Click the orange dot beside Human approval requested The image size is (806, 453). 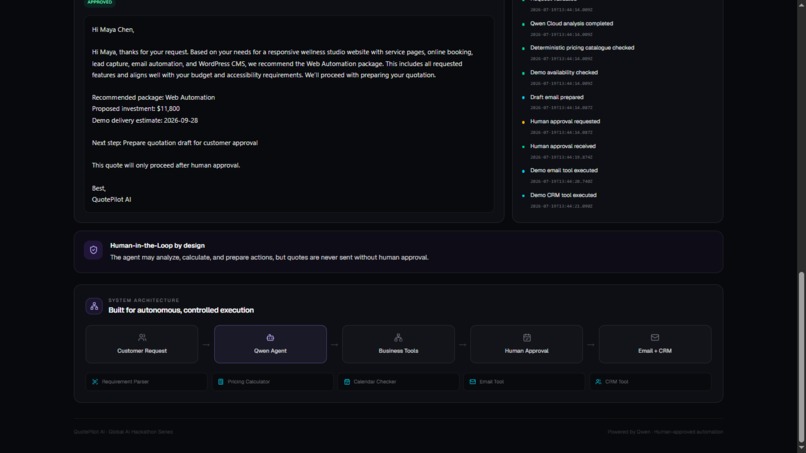(523, 122)
